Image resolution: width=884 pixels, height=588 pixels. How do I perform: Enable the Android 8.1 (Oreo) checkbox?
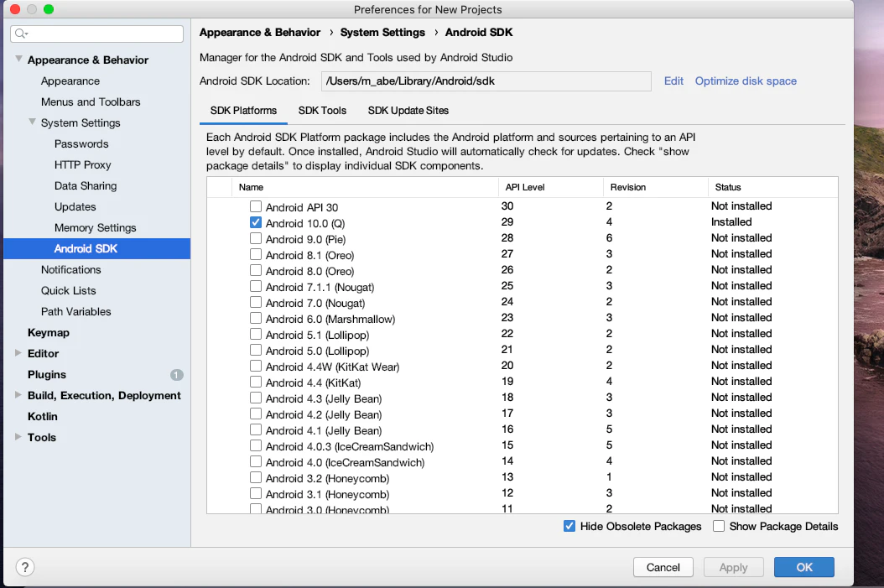click(x=256, y=254)
